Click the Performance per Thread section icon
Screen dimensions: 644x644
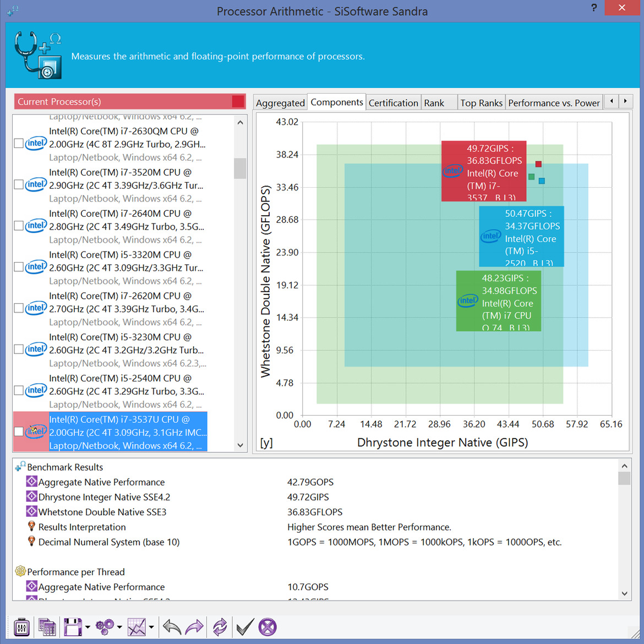point(20,571)
